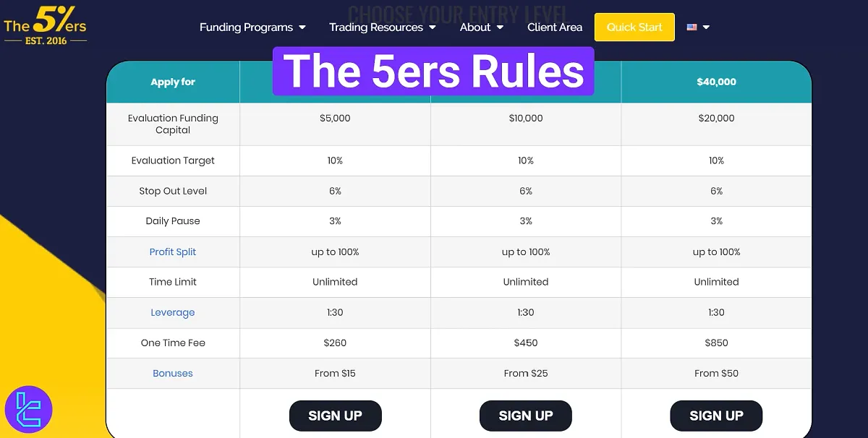Image resolution: width=868 pixels, height=438 pixels.
Task: Open the Bonuses link
Action: pos(172,373)
